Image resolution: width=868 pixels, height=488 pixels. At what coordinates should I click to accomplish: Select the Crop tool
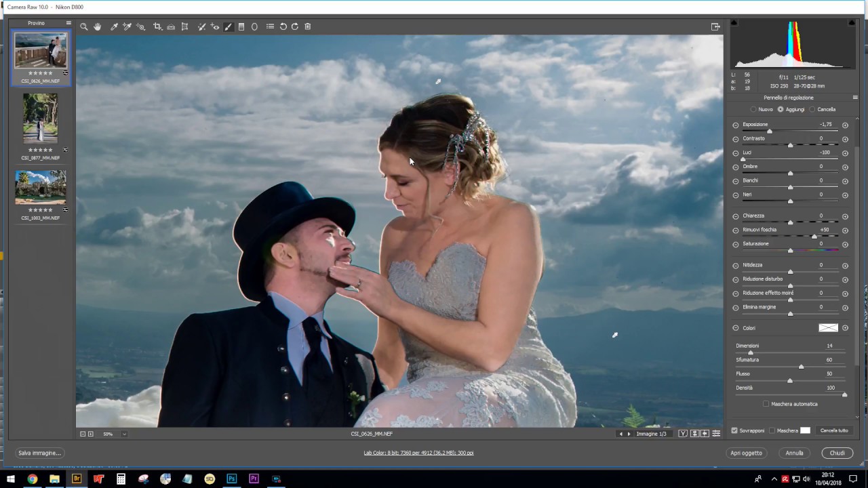[x=157, y=26]
